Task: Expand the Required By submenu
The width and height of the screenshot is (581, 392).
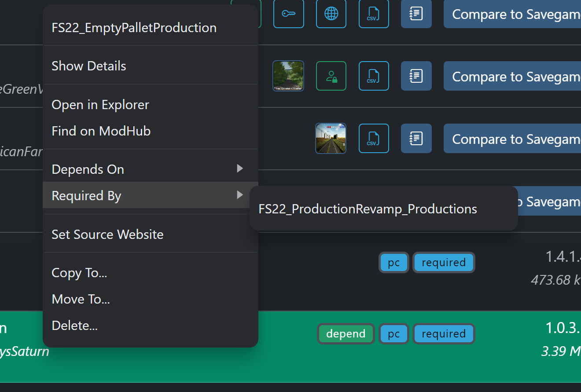Action: coord(86,195)
